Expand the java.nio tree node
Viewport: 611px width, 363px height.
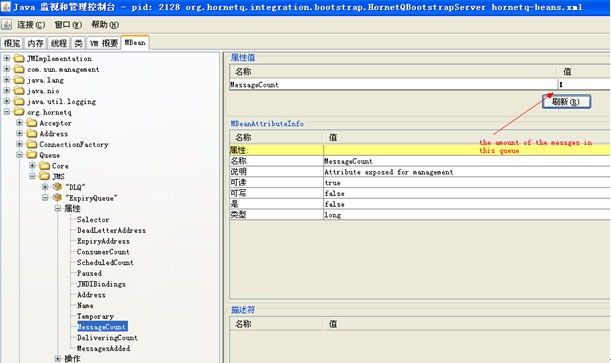(x=7, y=90)
